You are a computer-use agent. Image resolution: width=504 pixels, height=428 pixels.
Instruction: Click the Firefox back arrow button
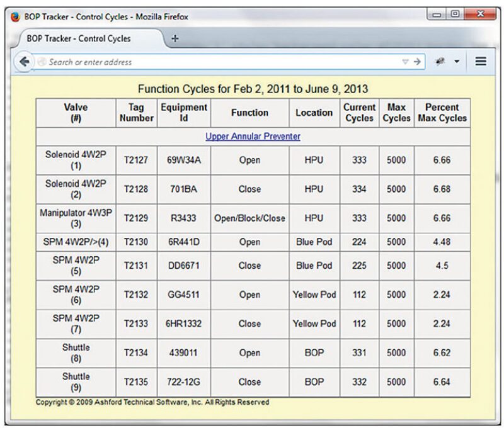pos(25,62)
